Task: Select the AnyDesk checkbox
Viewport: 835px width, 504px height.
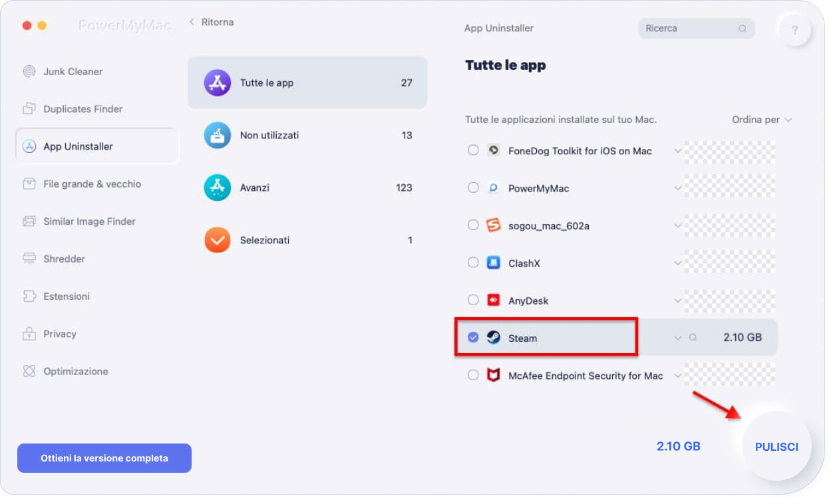Action: 473,301
